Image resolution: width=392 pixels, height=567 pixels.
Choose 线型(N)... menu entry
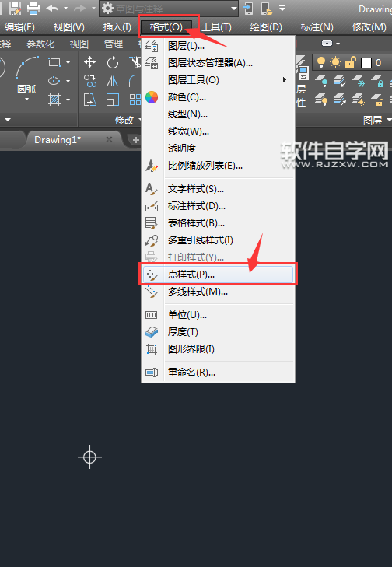pyautogui.click(x=218, y=114)
